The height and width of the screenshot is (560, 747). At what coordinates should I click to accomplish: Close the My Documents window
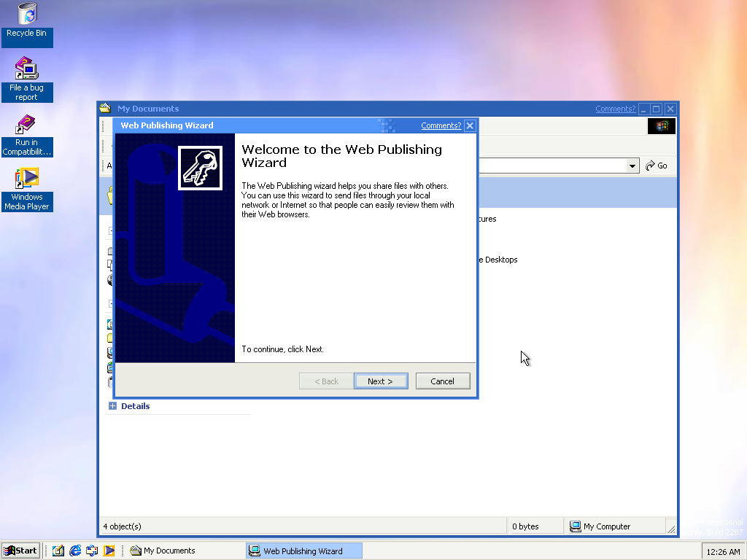pyautogui.click(x=670, y=109)
